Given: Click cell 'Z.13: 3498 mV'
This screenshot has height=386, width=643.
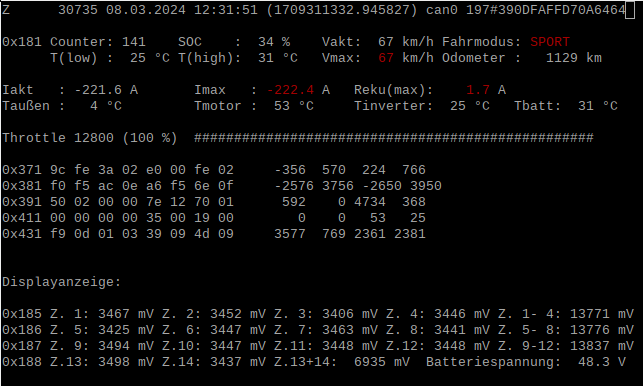Looking at the screenshot, I should point(102,362).
